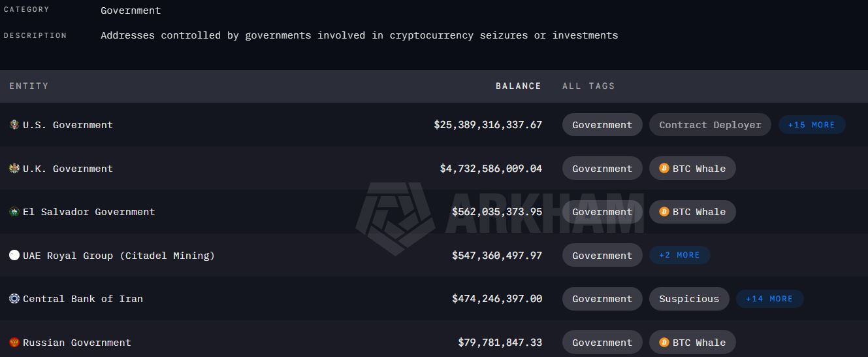Image resolution: width=868 pixels, height=357 pixels.
Task: Click the Government tag for U.K. Government
Action: pos(602,168)
